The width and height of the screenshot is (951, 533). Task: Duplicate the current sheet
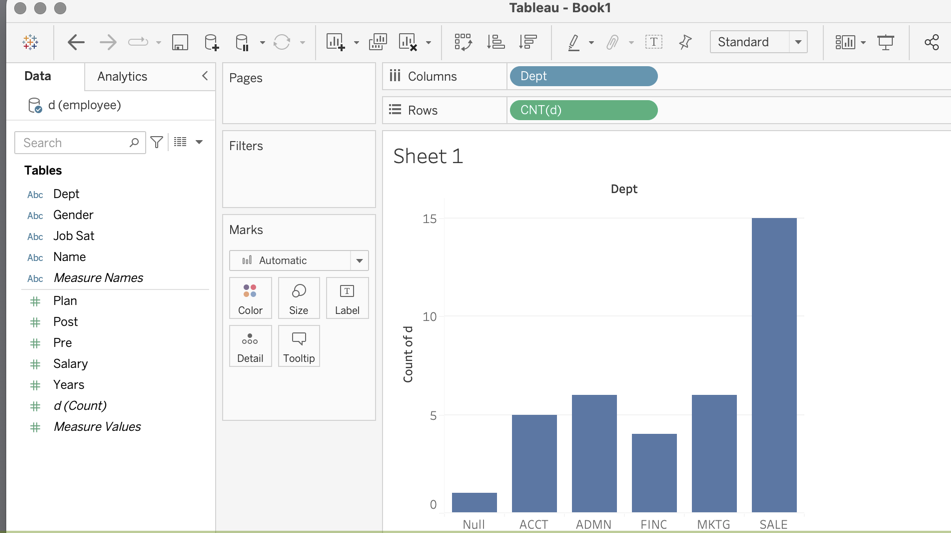click(378, 42)
